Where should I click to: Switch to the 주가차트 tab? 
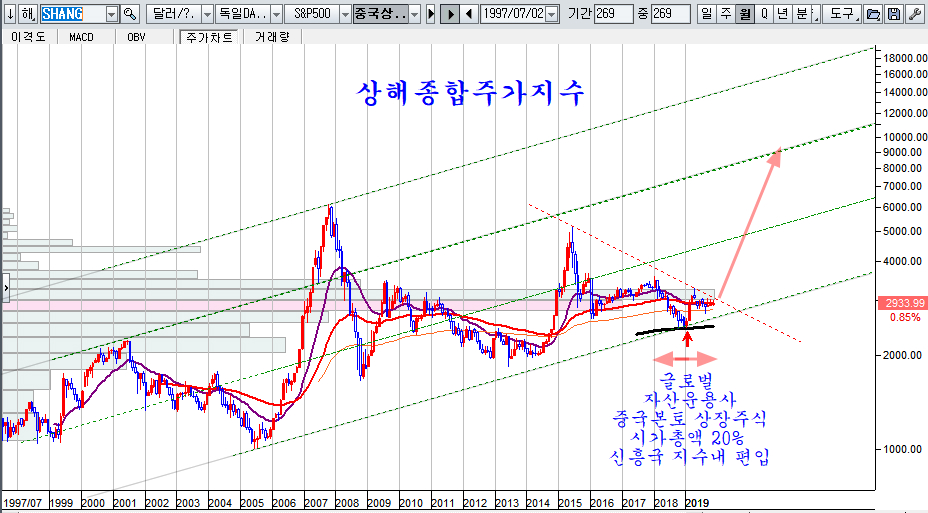tap(210, 37)
